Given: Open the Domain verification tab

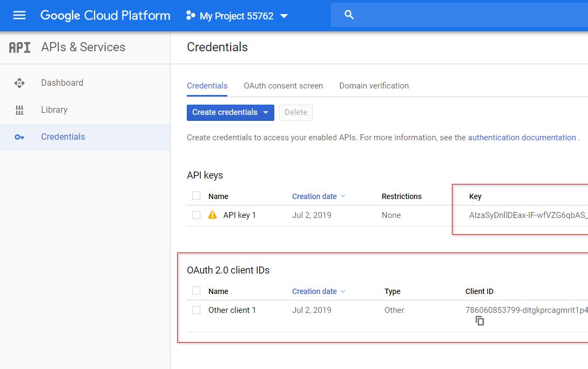Looking at the screenshot, I should (x=374, y=86).
